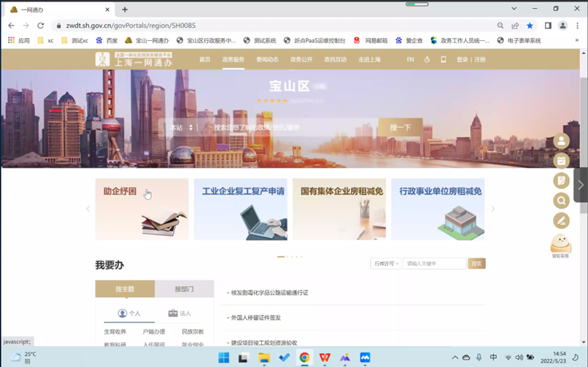Click the floating user profile icon
Screen dimensions: 588x367
point(562,141)
